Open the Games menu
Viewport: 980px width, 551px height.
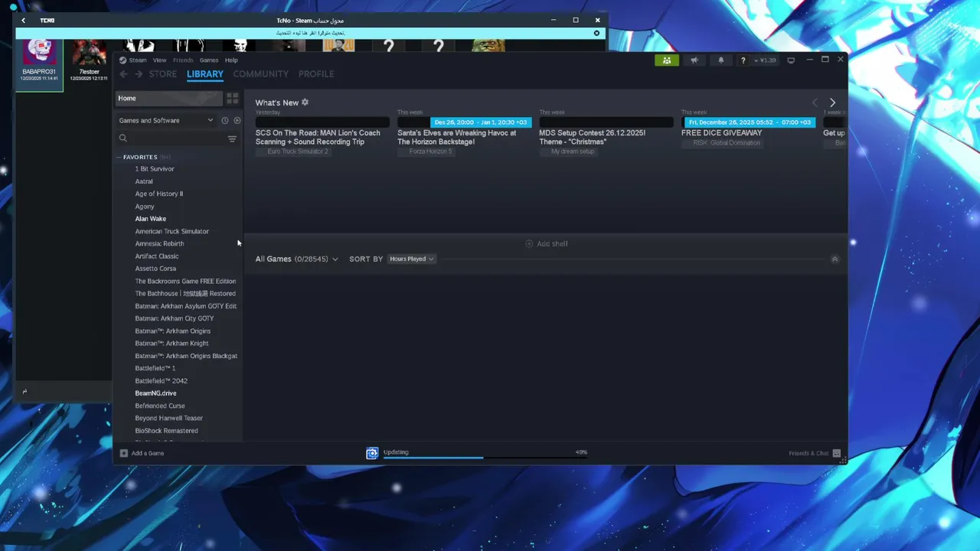coord(209,60)
